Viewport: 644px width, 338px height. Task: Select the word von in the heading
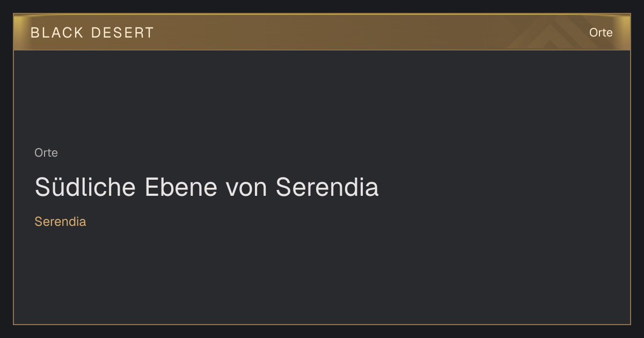[x=246, y=187]
